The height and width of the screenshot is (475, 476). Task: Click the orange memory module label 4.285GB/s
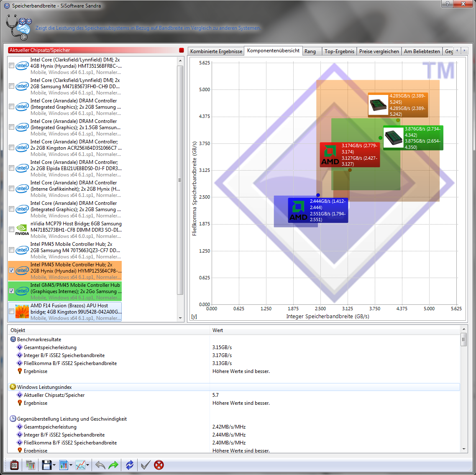[x=398, y=105]
